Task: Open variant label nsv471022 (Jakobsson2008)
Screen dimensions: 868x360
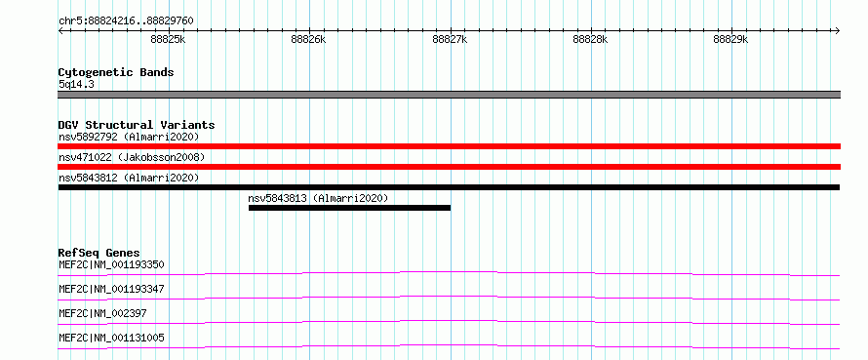Action: pos(132,157)
